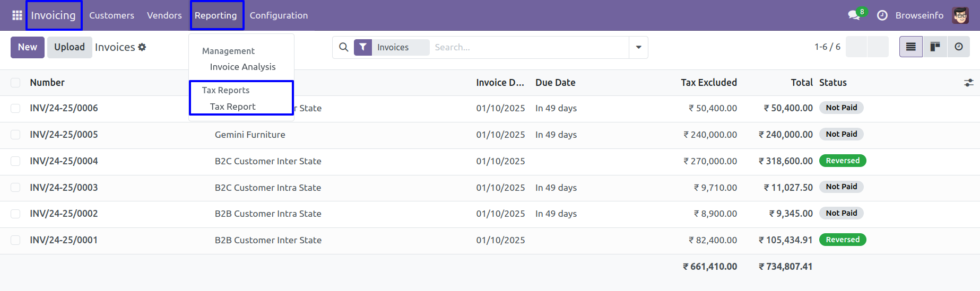This screenshot has width=980, height=291.
Task: Expand the Configuration menu
Action: [x=279, y=15]
